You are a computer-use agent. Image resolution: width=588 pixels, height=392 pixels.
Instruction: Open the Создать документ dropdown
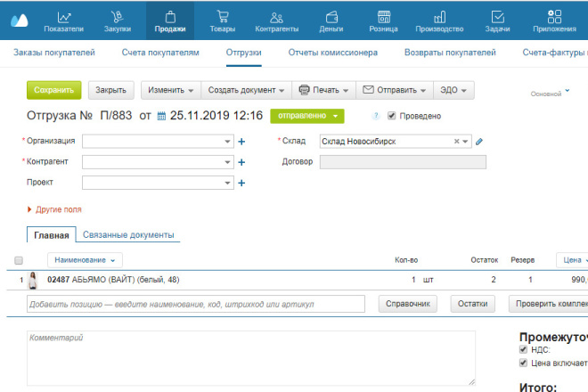[246, 90]
